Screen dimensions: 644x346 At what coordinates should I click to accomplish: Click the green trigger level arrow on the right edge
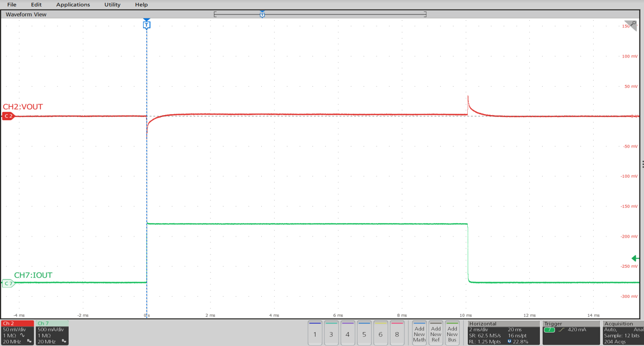pyautogui.click(x=635, y=258)
